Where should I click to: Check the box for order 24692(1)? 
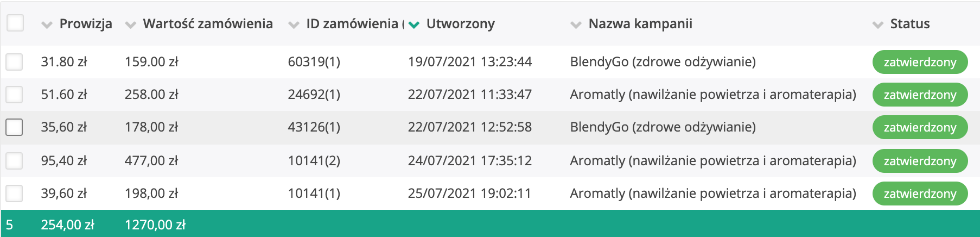tap(14, 95)
